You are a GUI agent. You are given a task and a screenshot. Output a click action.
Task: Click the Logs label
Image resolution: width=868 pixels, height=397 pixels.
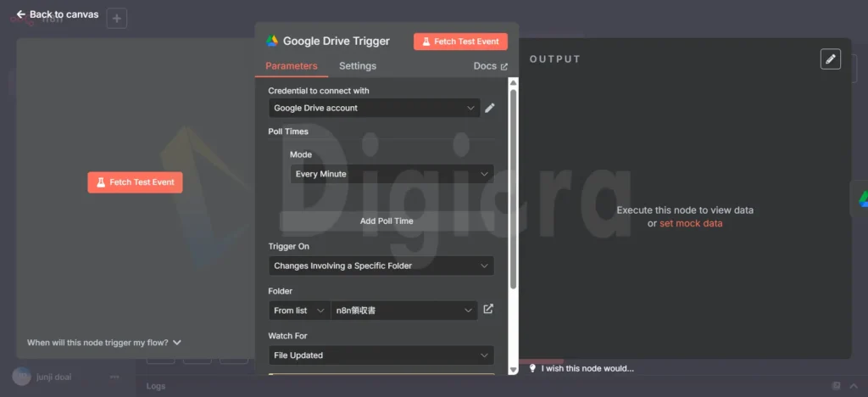[x=156, y=386]
